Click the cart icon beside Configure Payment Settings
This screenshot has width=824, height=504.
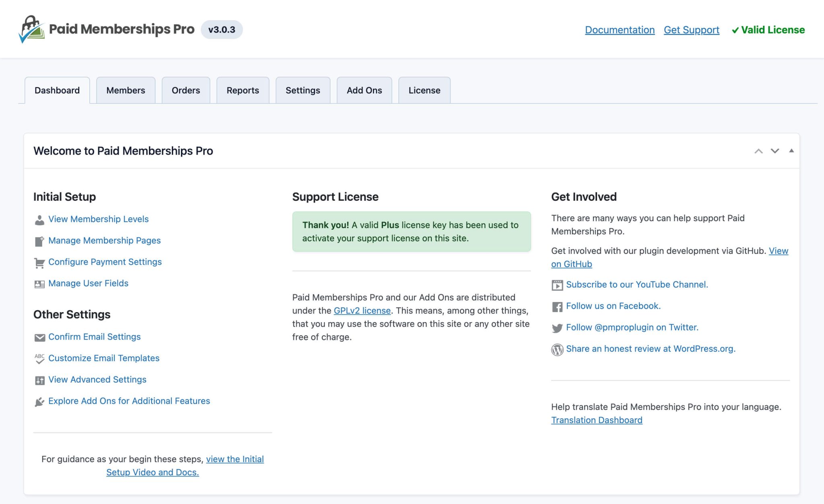coord(39,263)
